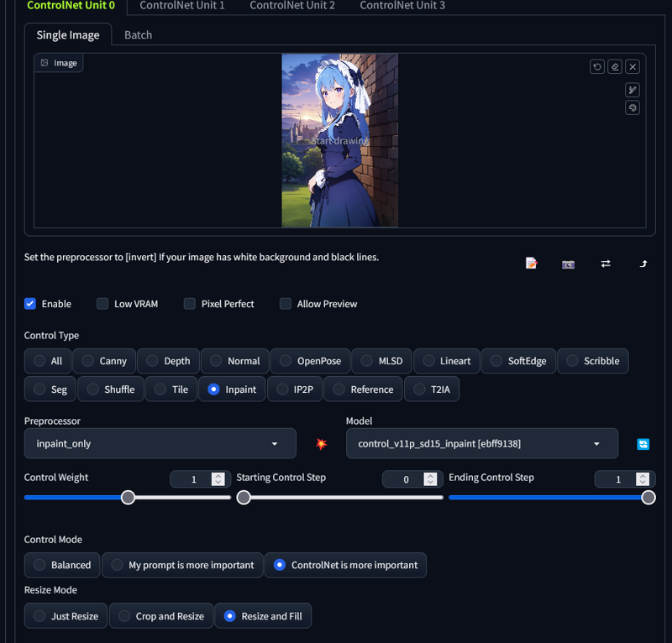Enable the Low VRAM checkbox

(102, 304)
